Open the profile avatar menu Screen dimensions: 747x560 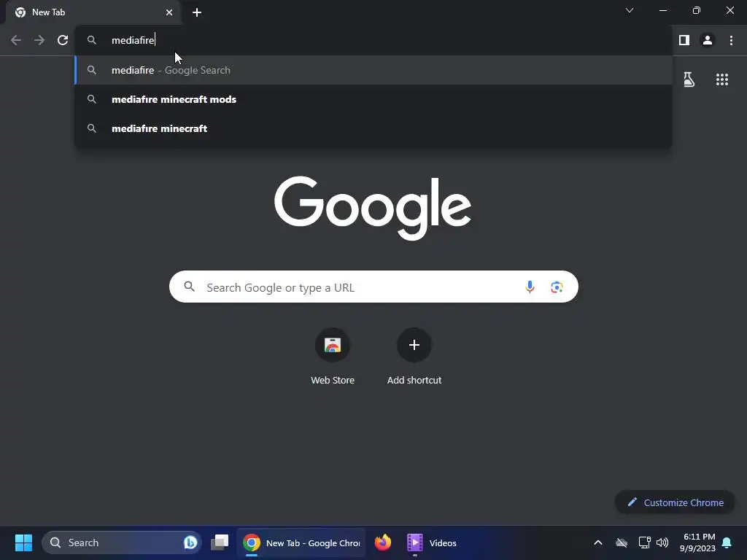tap(708, 40)
